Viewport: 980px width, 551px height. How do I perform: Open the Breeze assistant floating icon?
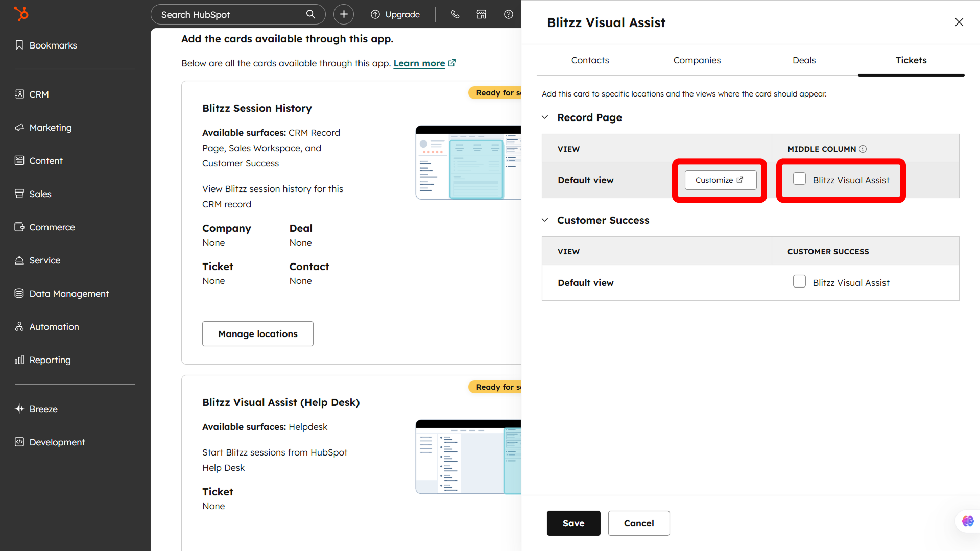click(x=968, y=521)
